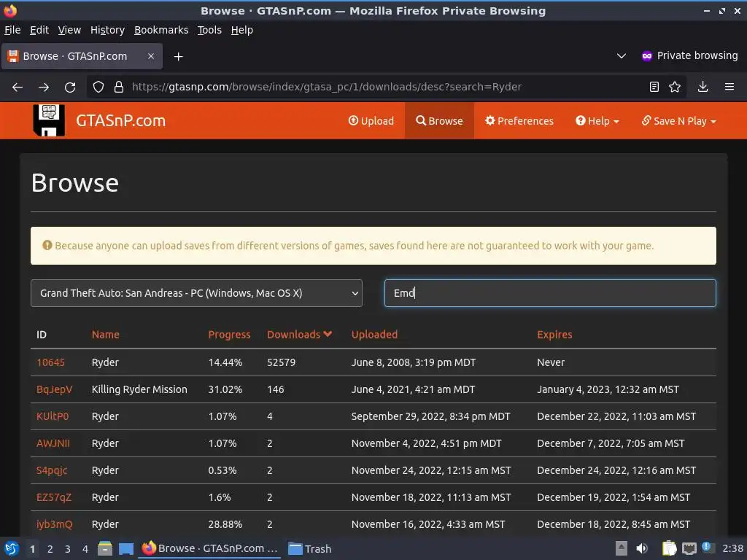Image resolution: width=747 pixels, height=560 pixels.
Task: Sort the table by Uploaded column
Action: click(374, 334)
